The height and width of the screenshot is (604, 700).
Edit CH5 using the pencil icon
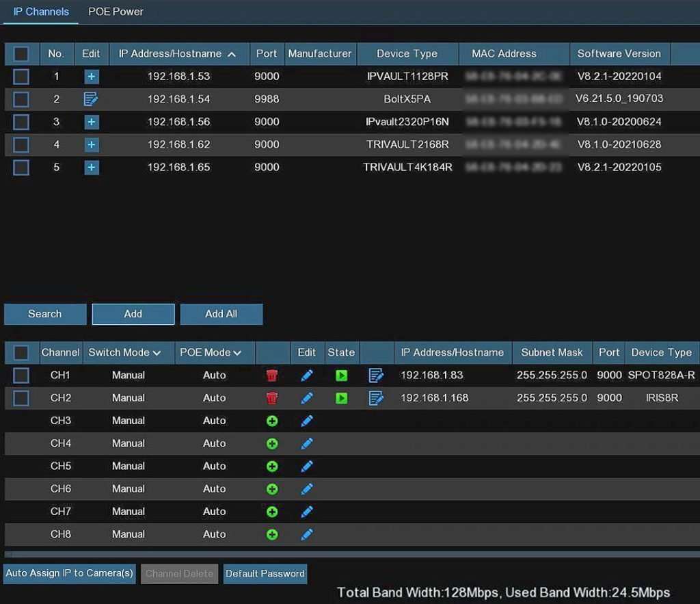pyautogui.click(x=307, y=467)
